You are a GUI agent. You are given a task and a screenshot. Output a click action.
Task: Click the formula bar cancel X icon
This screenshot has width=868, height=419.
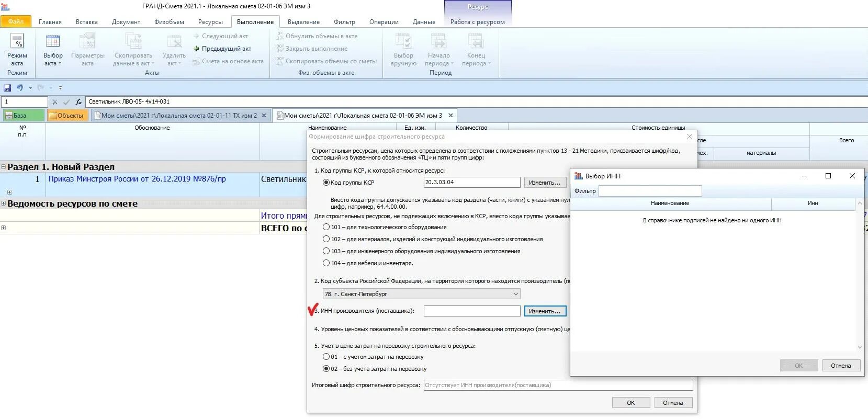pos(55,102)
